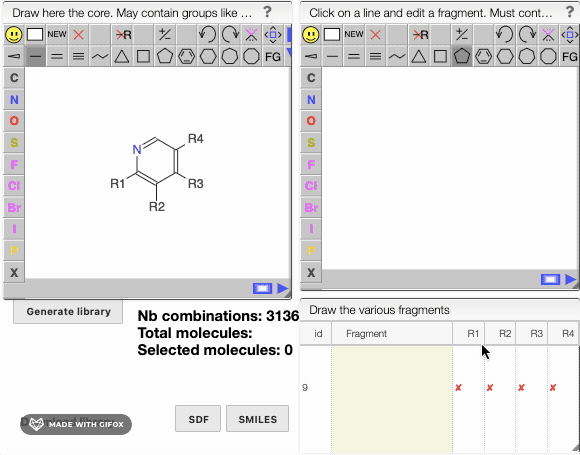Toggle the R4 red cross for fragment 9
Viewport: 580px width, 455px height.
(553, 388)
